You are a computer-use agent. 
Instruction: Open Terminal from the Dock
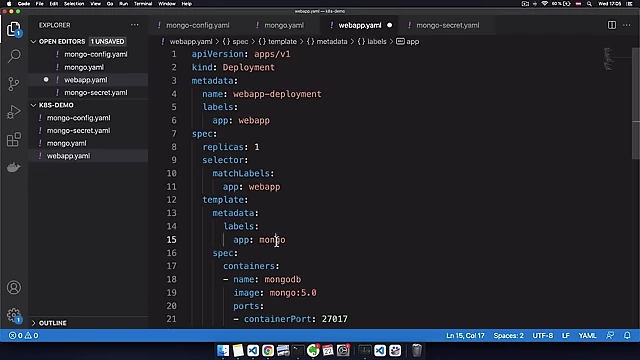click(x=298, y=350)
